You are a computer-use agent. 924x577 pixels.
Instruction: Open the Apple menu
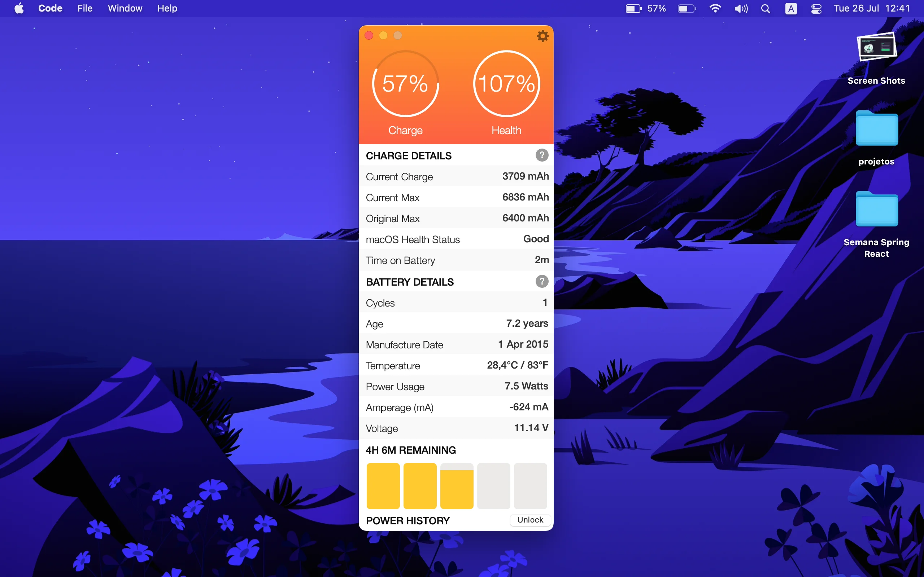pos(19,8)
